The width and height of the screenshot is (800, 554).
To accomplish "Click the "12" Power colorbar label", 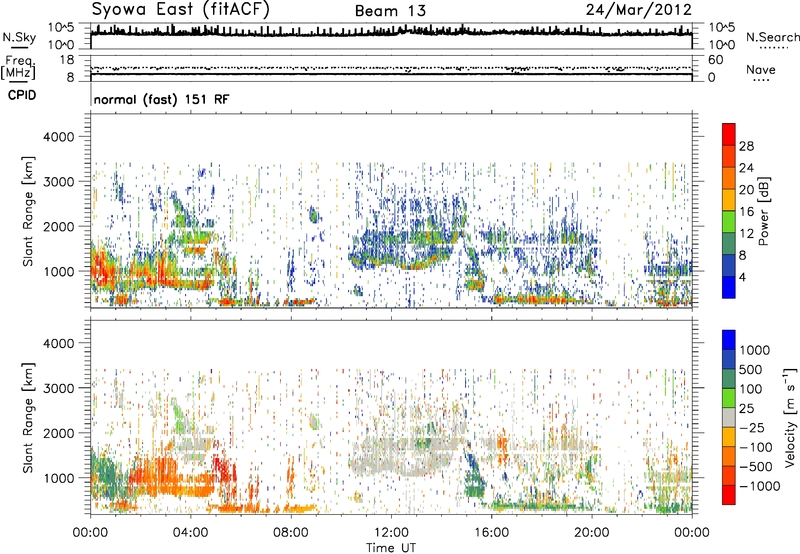I will (746, 234).
